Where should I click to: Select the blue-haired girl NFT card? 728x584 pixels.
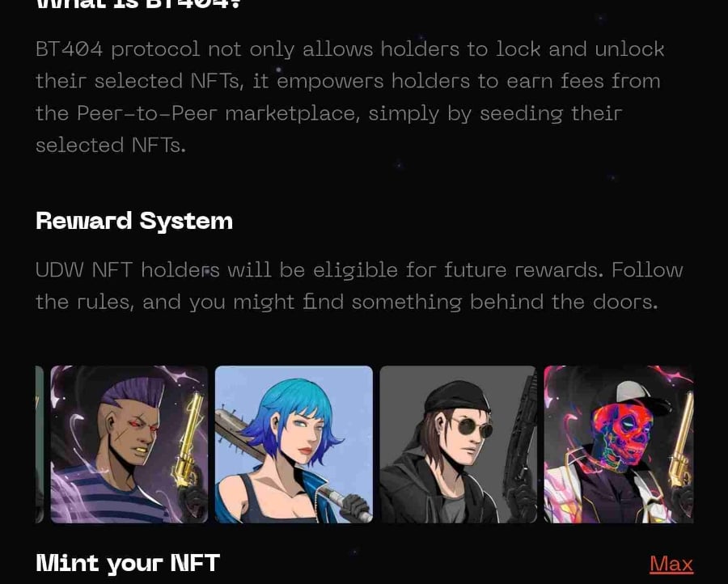coord(294,444)
